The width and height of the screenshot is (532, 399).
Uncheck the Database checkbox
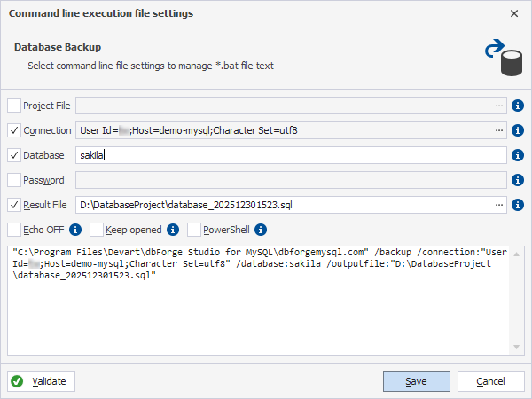[x=14, y=155]
